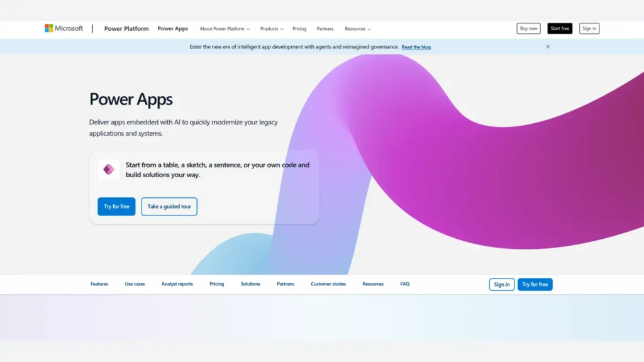Click Try for free in section bar
The image size is (644, 362).
[535, 285]
